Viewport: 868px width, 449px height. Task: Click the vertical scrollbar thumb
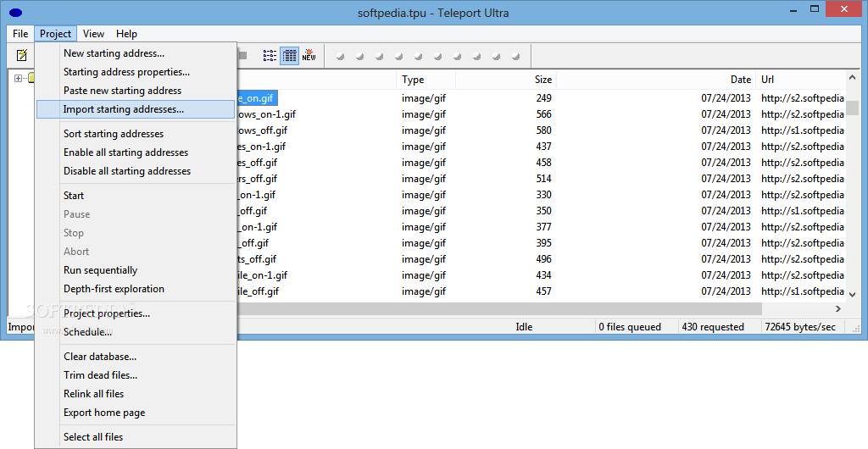click(x=852, y=108)
